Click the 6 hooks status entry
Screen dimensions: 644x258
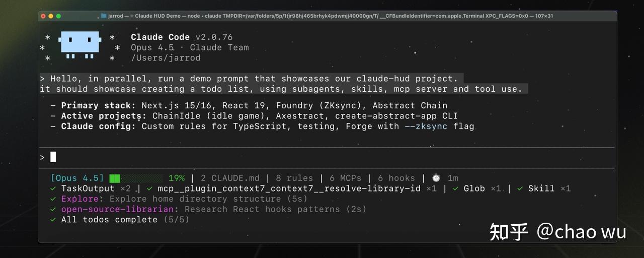[396, 178]
